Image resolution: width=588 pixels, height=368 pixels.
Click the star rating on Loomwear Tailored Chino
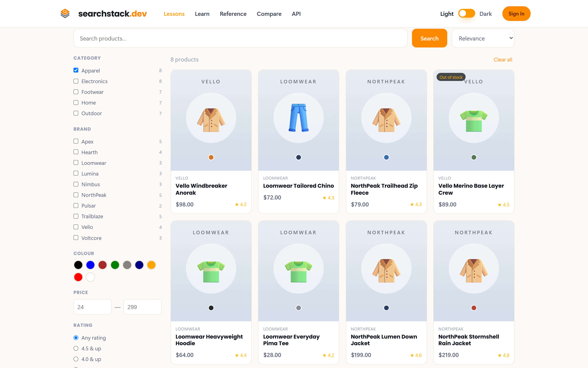[328, 198]
